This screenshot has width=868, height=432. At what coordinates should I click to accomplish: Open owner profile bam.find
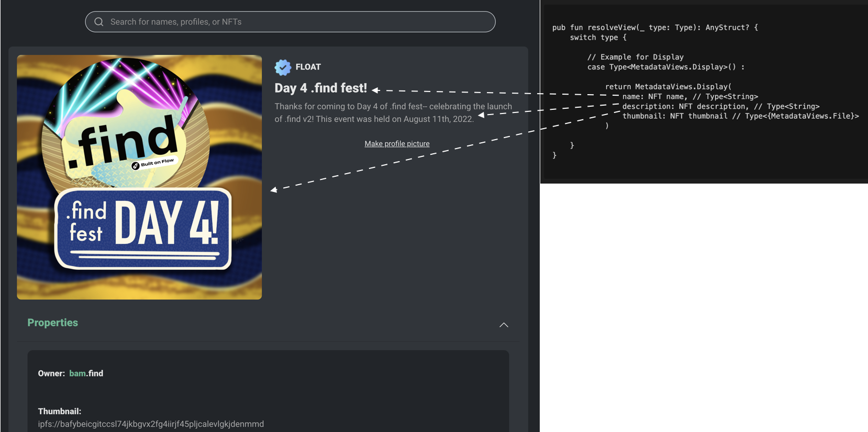[x=86, y=373]
